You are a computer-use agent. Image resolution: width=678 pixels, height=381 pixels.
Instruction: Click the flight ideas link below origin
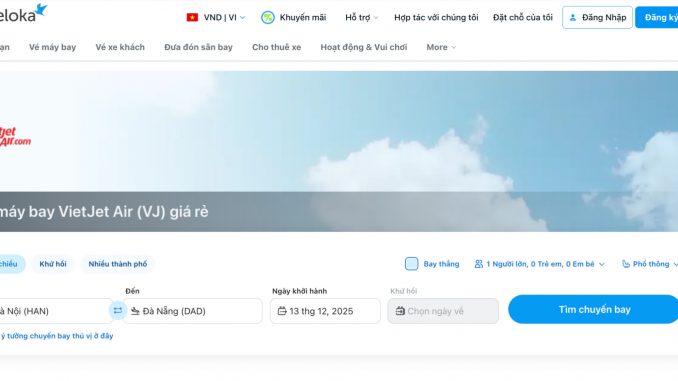[x=57, y=336]
